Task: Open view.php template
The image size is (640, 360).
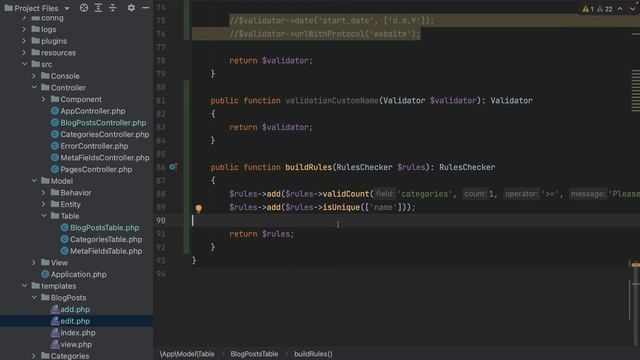Action: (76, 344)
